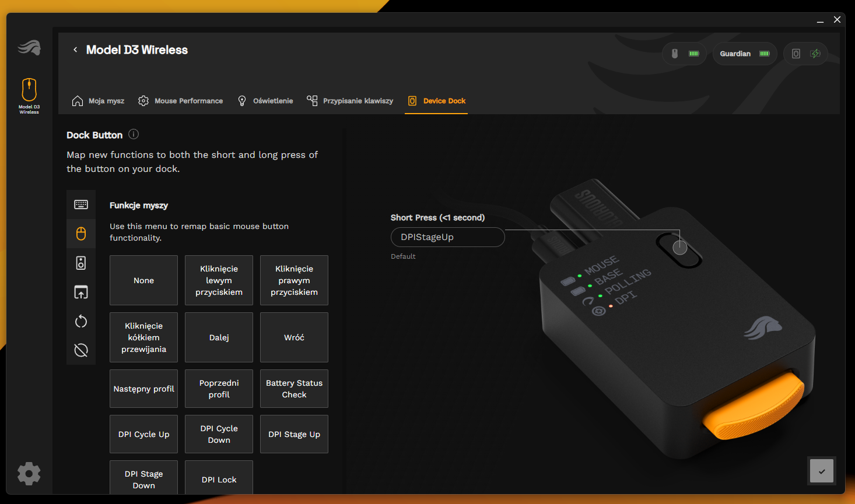The height and width of the screenshot is (504, 855).
Task: Go back using the chevron arrow
Action: 75,50
